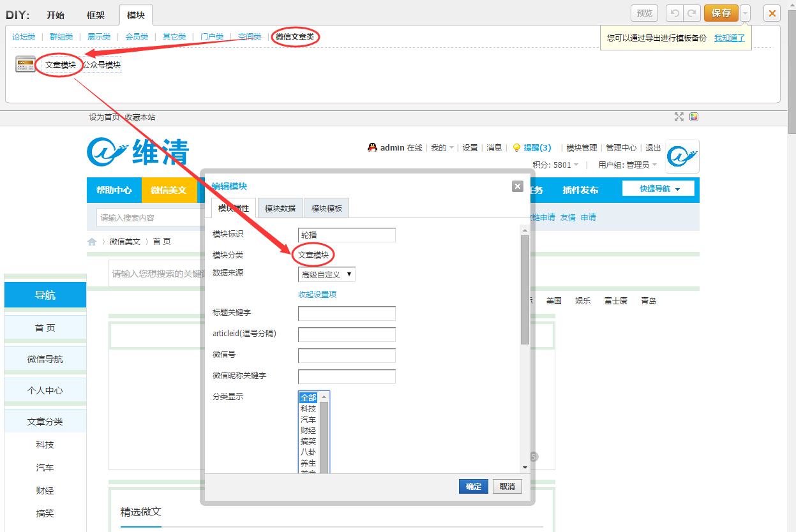Image resolution: width=796 pixels, height=532 pixels.
Task: Open the 群组类 module category
Action: 61,37
